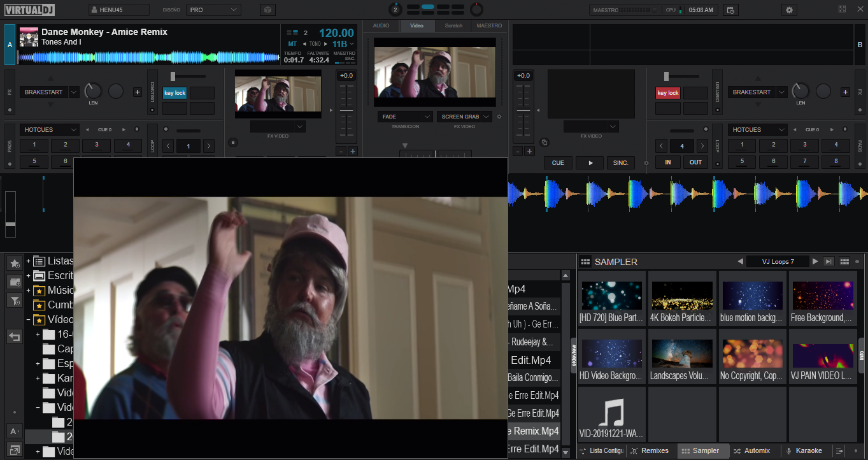868x460 pixels.
Task: Click pitch minus button on left deck
Action: 341,152
